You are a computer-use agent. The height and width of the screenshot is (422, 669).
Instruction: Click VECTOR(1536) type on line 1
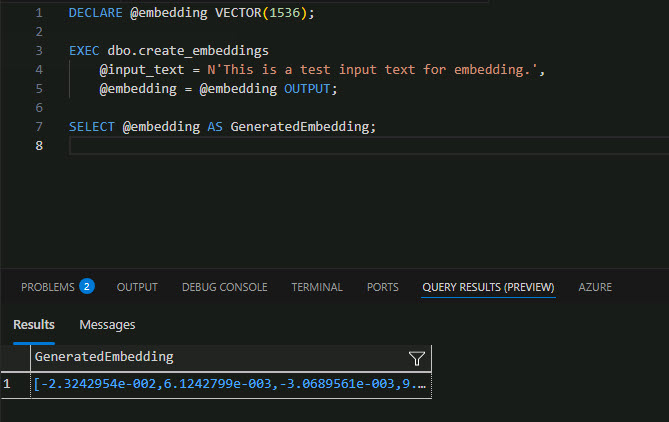click(261, 13)
